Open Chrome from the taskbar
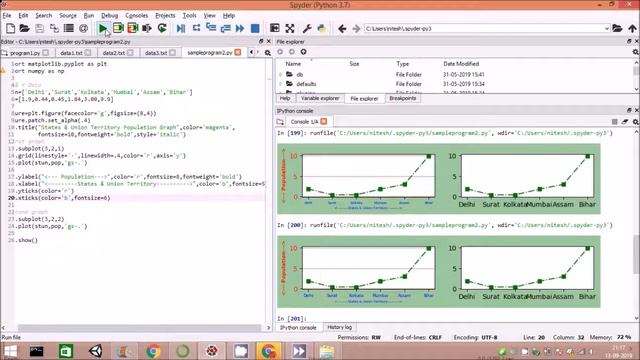 153,351
